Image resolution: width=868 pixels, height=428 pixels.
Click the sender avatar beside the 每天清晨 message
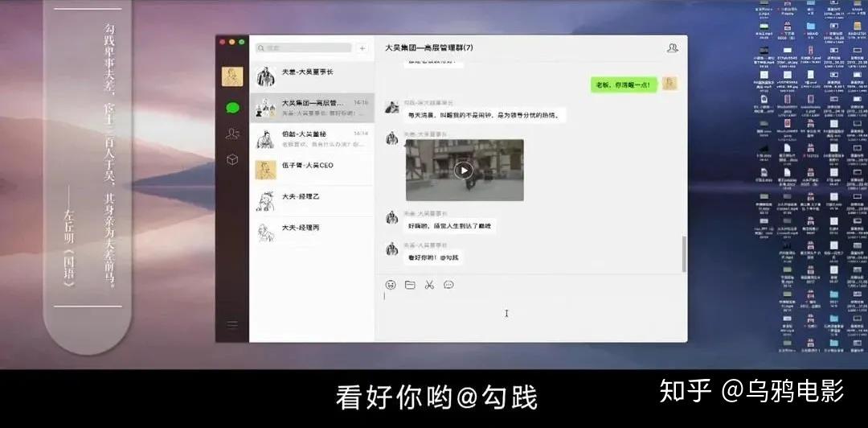[392, 107]
